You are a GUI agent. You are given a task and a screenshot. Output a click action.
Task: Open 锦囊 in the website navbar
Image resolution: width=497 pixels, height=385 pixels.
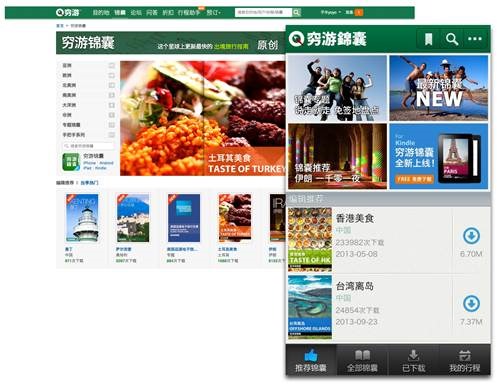[120, 13]
